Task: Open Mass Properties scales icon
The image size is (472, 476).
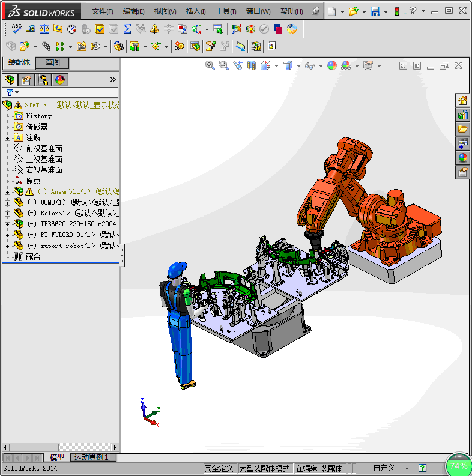Action: (x=44, y=29)
